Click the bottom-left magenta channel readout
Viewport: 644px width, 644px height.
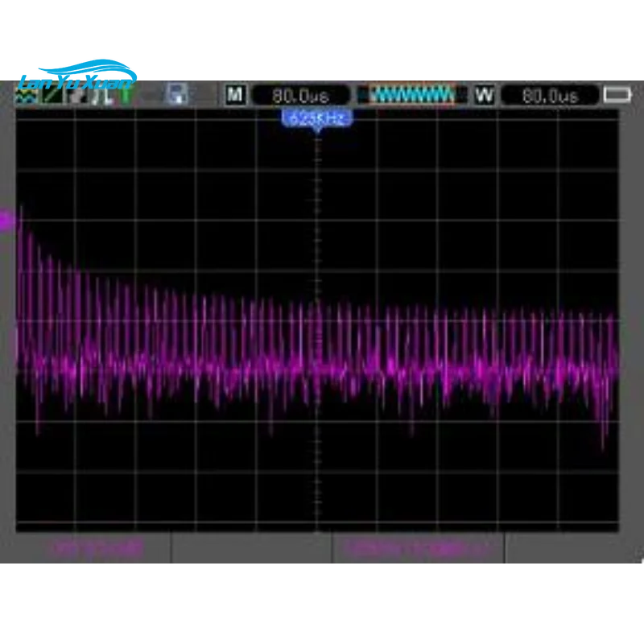[x=97, y=548]
